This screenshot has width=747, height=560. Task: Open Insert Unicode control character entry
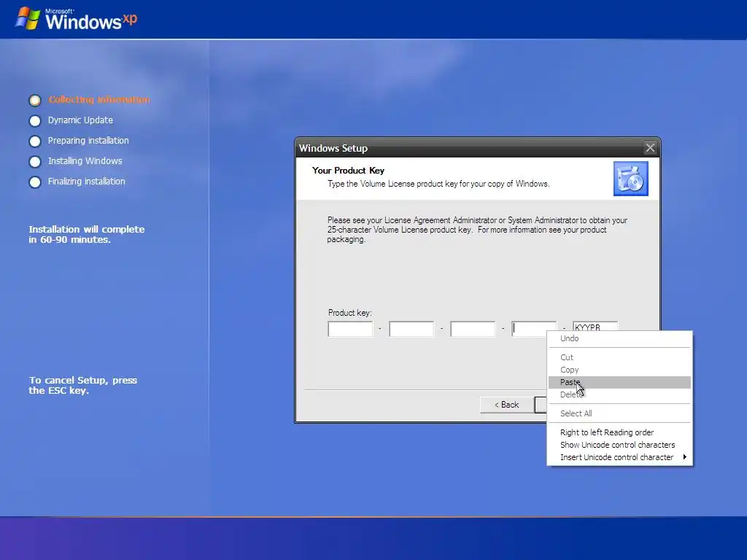click(x=619, y=457)
